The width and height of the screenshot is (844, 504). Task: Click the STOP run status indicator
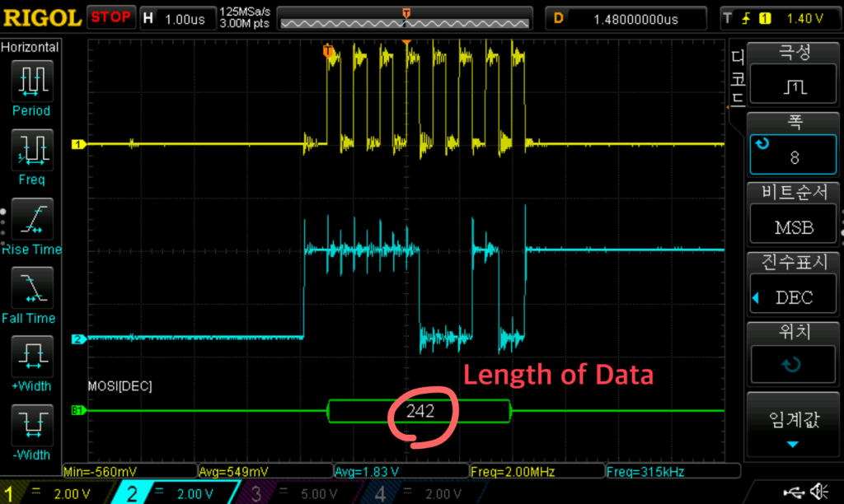110,17
